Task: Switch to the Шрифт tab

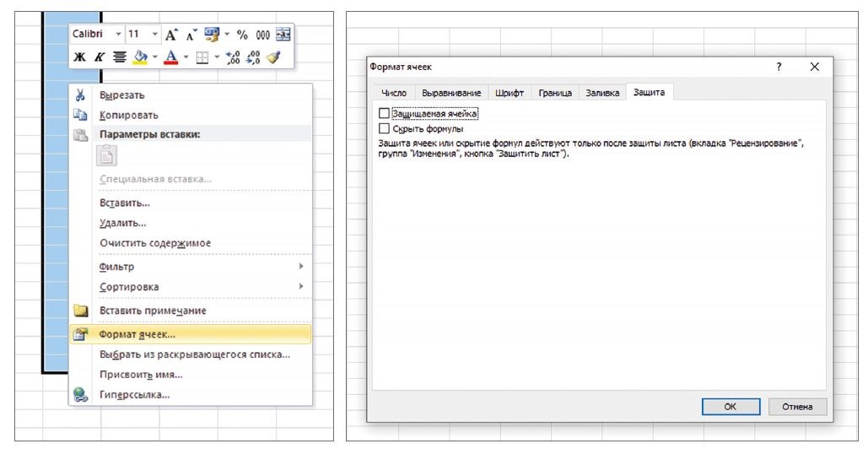Action: [509, 93]
